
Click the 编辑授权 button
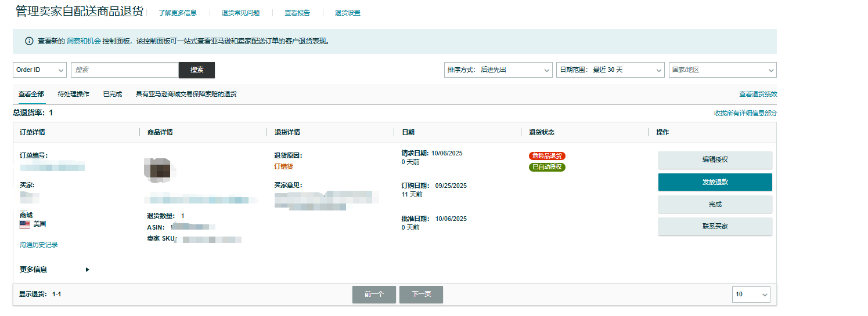click(x=715, y=160)
